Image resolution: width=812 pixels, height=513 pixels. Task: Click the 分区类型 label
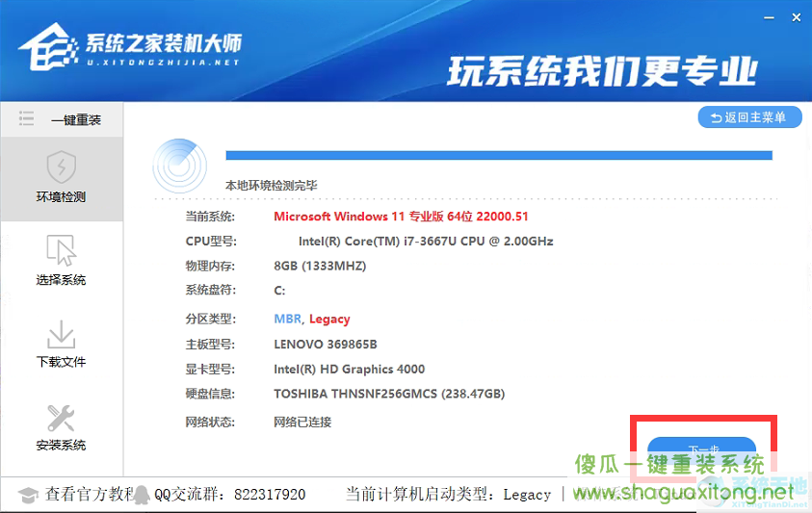click(x=210, y=319)
